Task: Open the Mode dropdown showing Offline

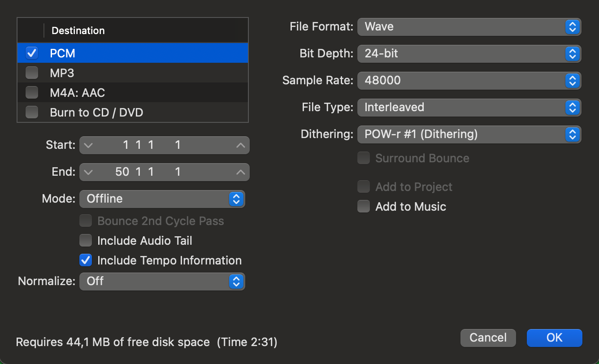Action: [162, 199]
